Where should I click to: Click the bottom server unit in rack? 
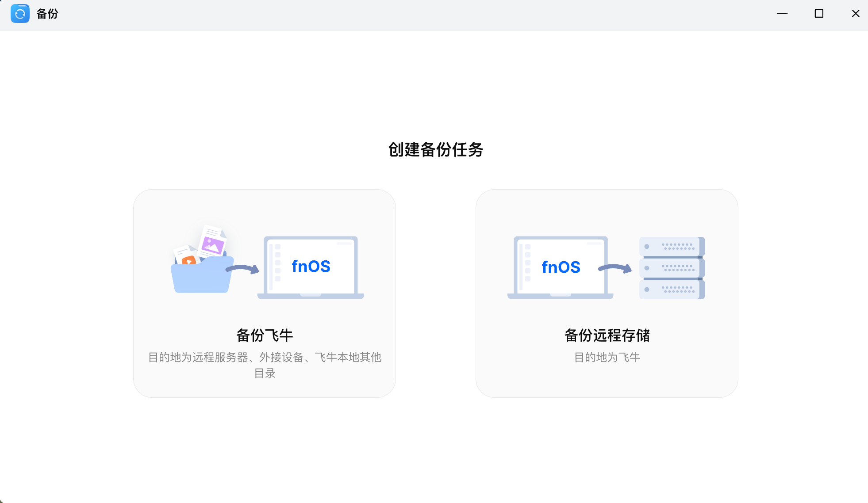(x=672, y=290)
